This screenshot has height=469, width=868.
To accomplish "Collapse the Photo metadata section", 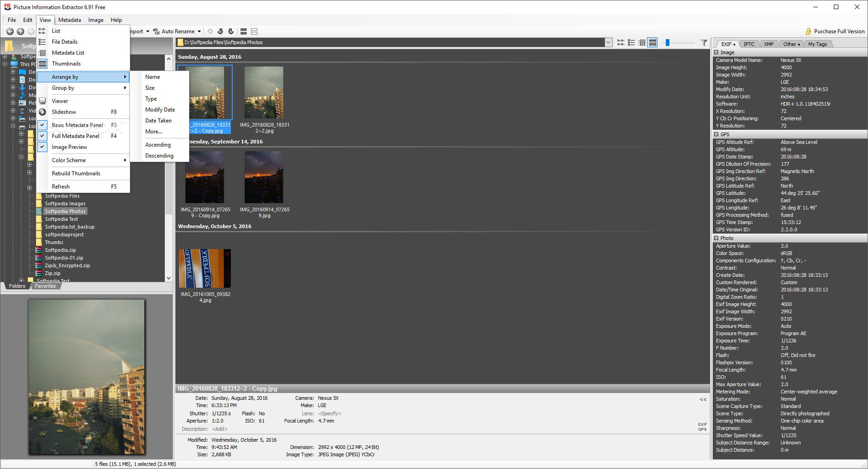I will [x=716, y=238].
